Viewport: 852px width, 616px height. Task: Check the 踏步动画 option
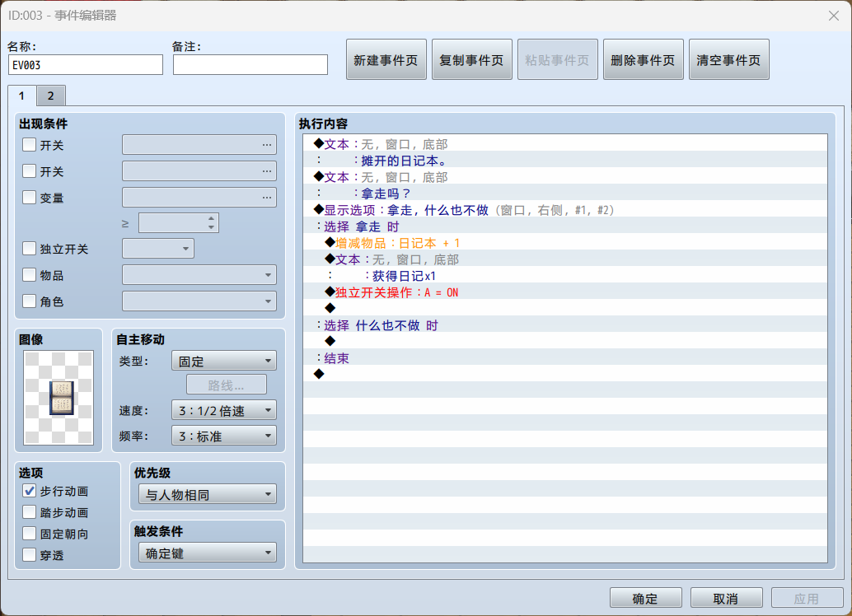click(30, 511)
